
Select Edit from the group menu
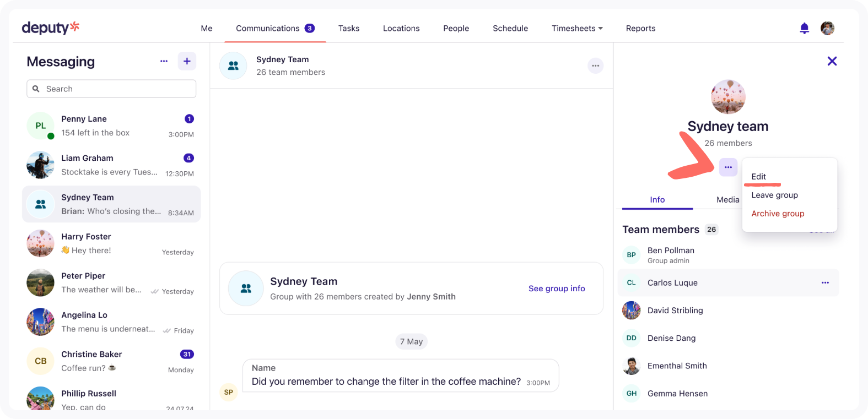tap(758, 177)
